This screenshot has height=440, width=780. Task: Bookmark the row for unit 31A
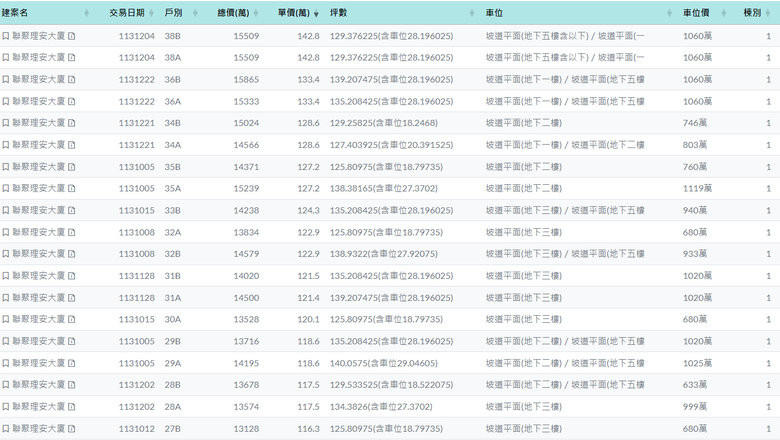(5, 297)
